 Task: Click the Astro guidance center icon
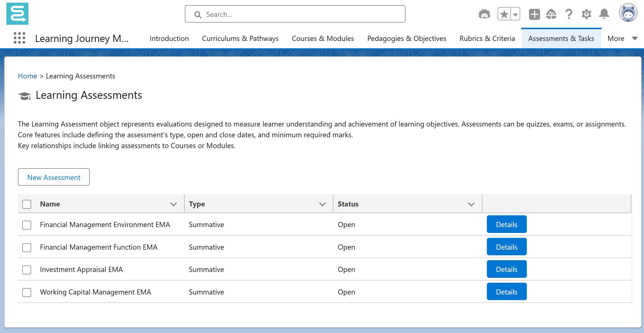[x=484, y=14]
